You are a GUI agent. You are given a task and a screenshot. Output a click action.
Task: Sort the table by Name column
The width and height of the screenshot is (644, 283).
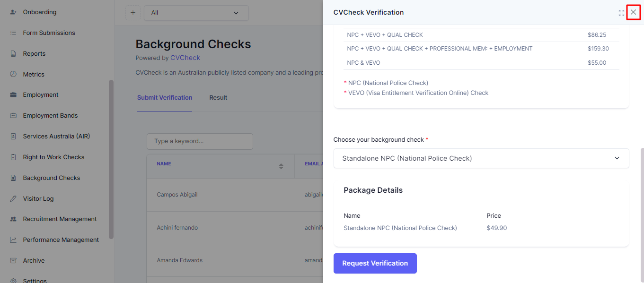(281, 166)
